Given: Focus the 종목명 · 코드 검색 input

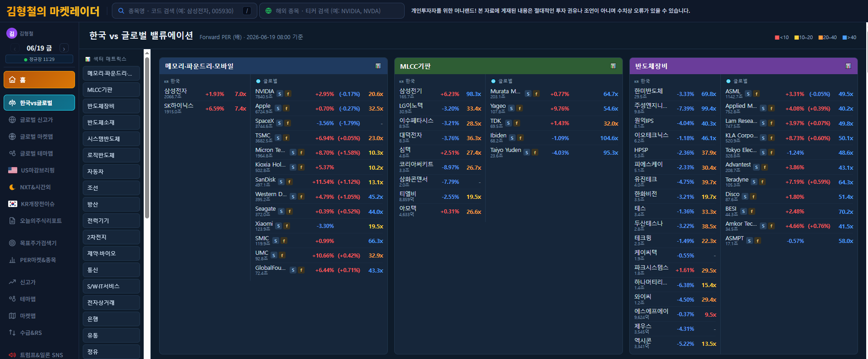Looking at the screenshot, I should pyautogui.click(x=185, y=11).
